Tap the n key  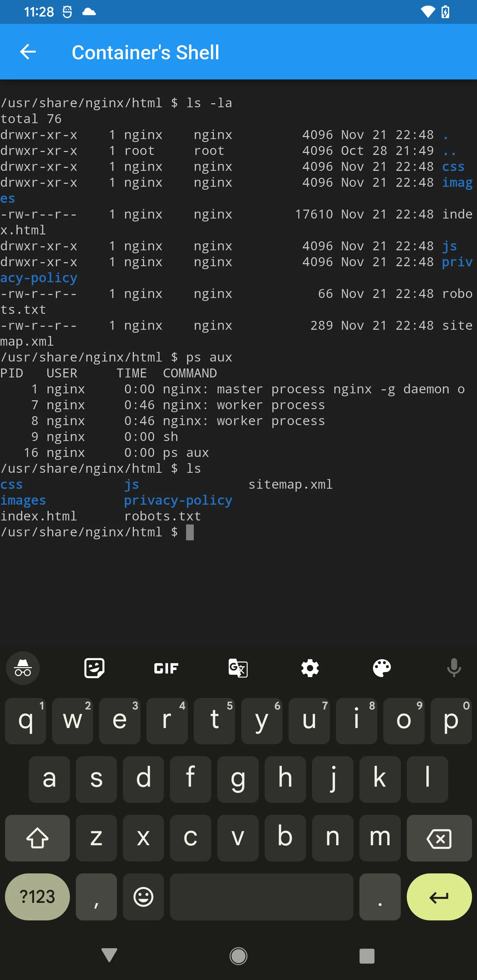333,838
